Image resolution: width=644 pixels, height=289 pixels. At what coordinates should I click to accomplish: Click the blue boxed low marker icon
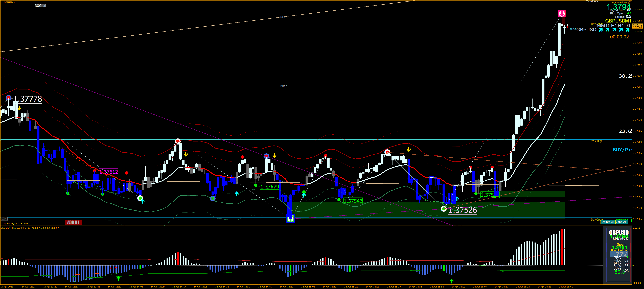290,219
